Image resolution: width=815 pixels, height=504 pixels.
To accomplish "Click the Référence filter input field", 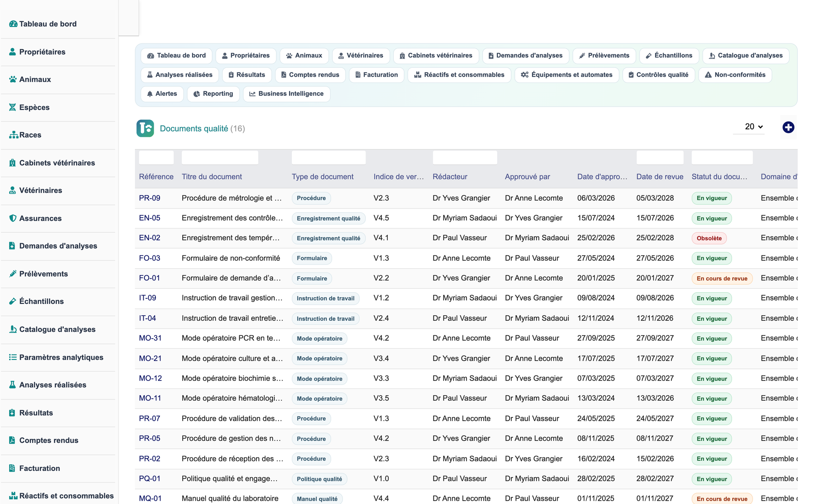I will point(156,157).
